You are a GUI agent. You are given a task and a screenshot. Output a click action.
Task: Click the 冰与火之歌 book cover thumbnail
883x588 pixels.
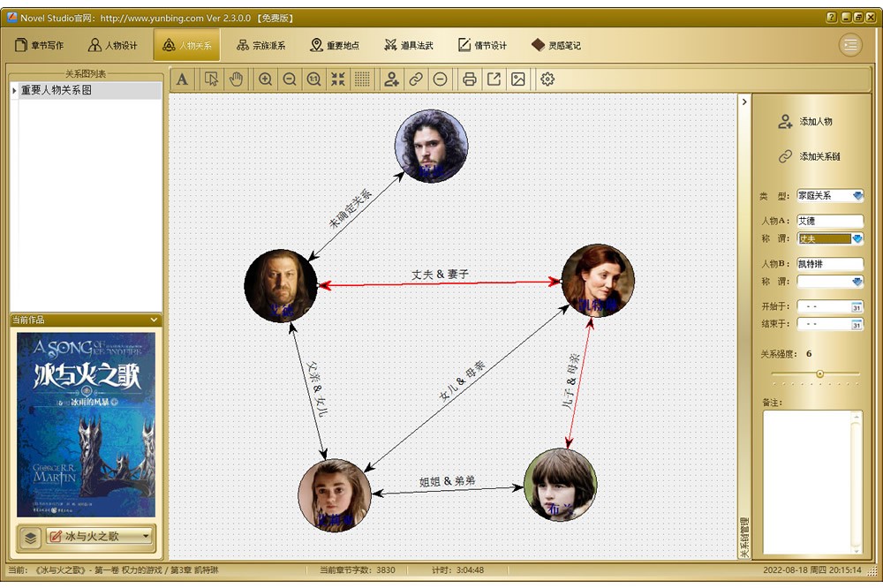click(86, 425)
